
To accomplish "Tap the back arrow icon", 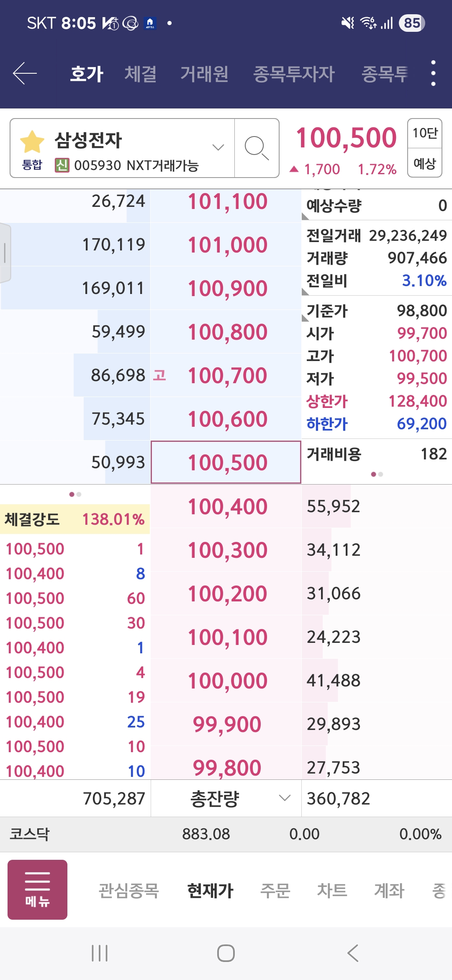I will tap(25, 73).
